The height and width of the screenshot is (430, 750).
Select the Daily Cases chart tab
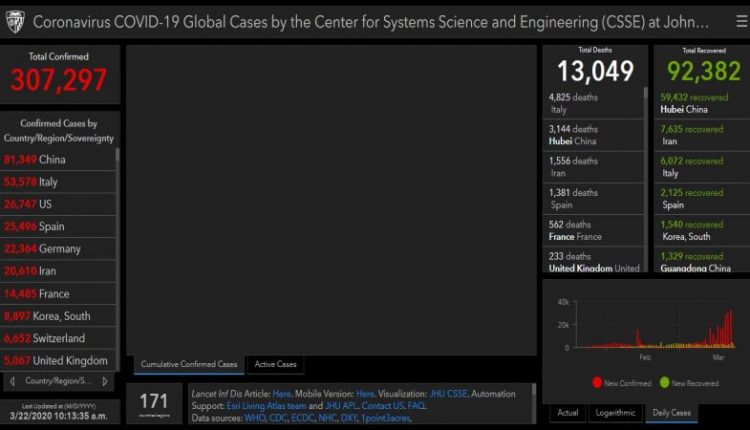(x=673, y=411)
